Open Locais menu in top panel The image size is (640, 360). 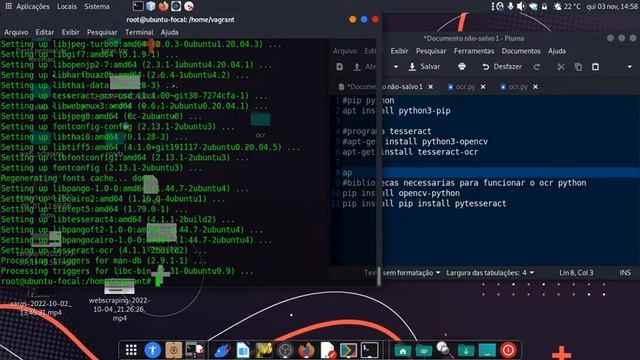[67, 7]
